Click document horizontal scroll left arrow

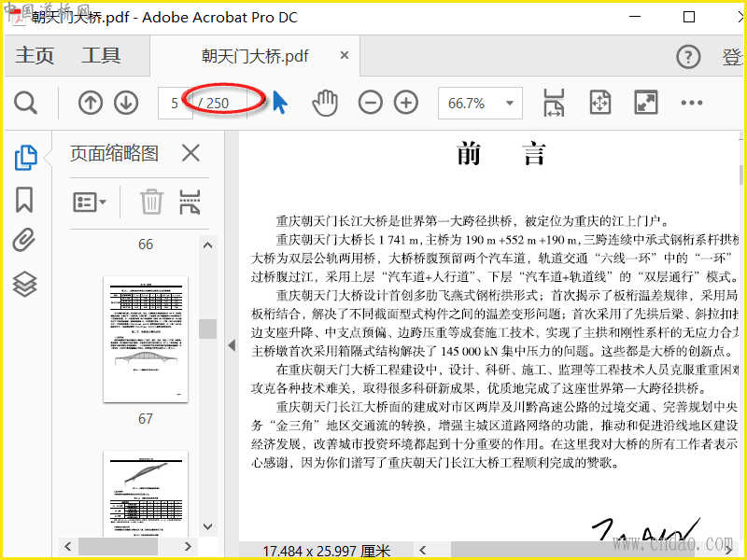[x=423, y=551]
